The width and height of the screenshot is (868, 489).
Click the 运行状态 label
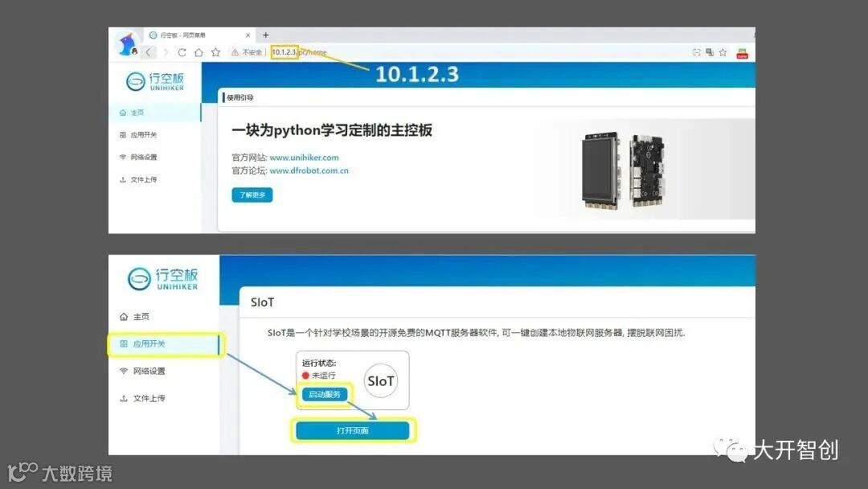tap(319, 364)
